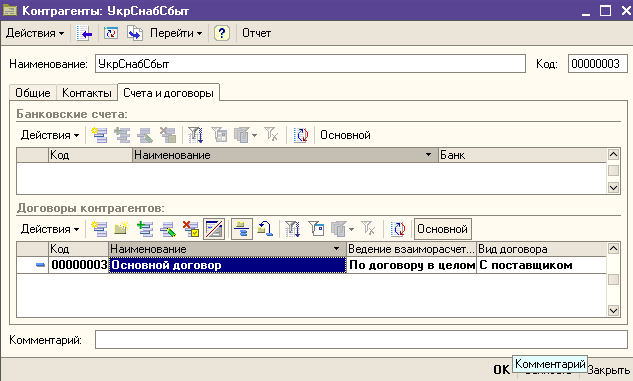The width and height of the screenshot is (633, 381).
Task: Copy the contract with the green plus icon
Action: (x=145, y=229)
